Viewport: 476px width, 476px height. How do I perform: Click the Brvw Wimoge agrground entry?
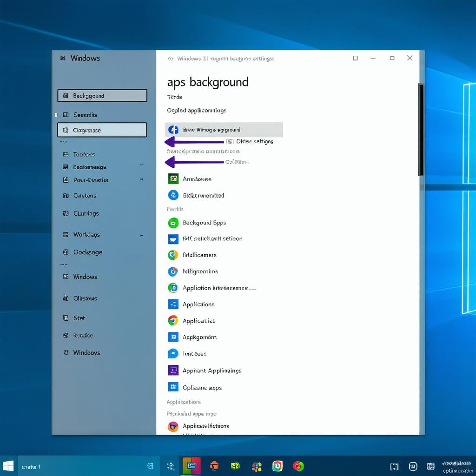(x=224, y=130)
